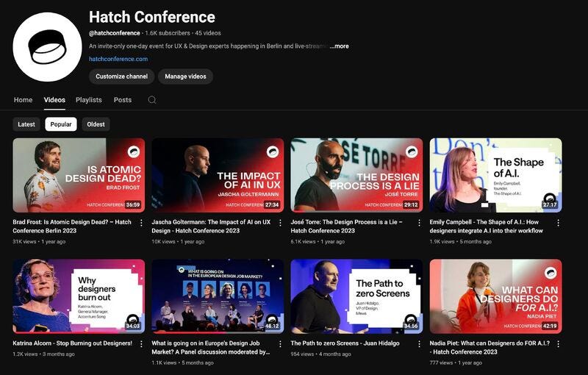Open Nadia Piet What can Designers do title
The image size is (588, 375).
click(490, 347)
